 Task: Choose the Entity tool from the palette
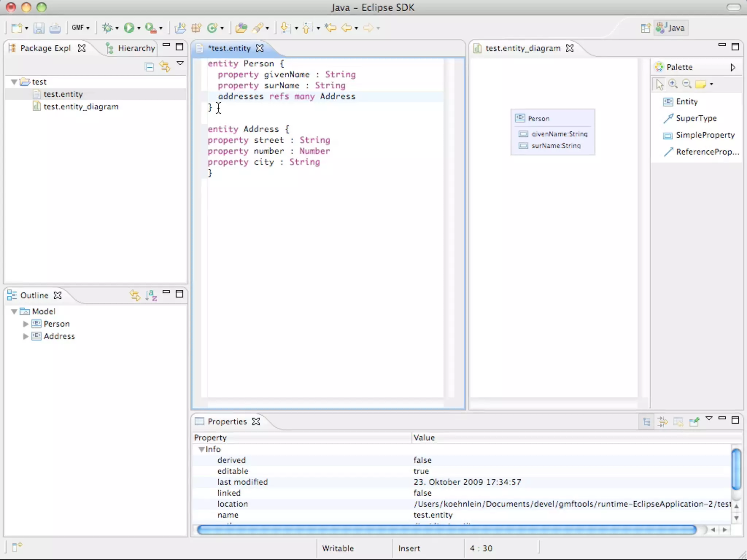click(x=686, y=102)
